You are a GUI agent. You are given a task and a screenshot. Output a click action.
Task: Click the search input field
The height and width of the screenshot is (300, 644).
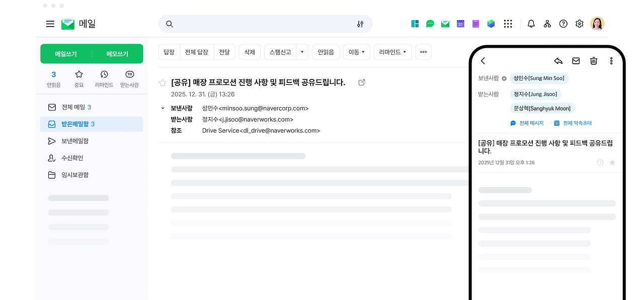pyautogui.click(x=266, y=24)
